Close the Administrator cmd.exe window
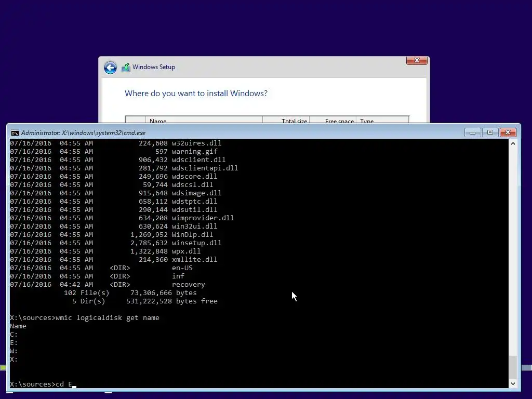This screenshot has height=399, width=532. (508, 132)
